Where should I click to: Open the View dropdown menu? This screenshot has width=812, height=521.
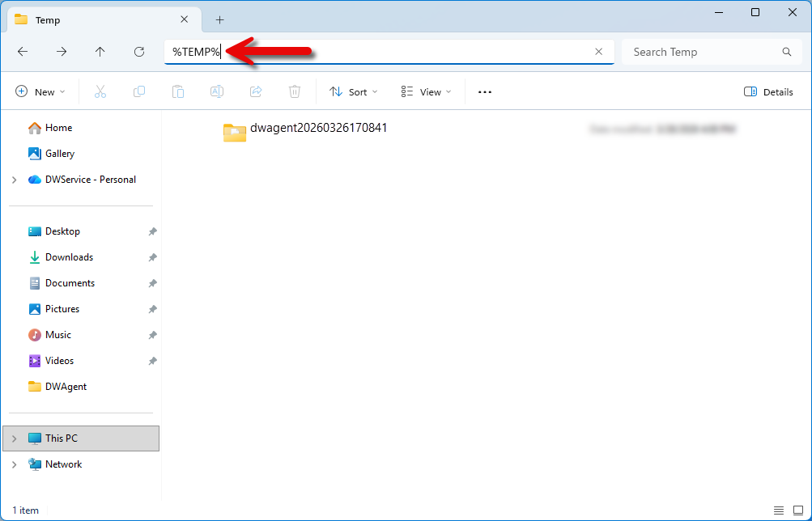point(427,92)
